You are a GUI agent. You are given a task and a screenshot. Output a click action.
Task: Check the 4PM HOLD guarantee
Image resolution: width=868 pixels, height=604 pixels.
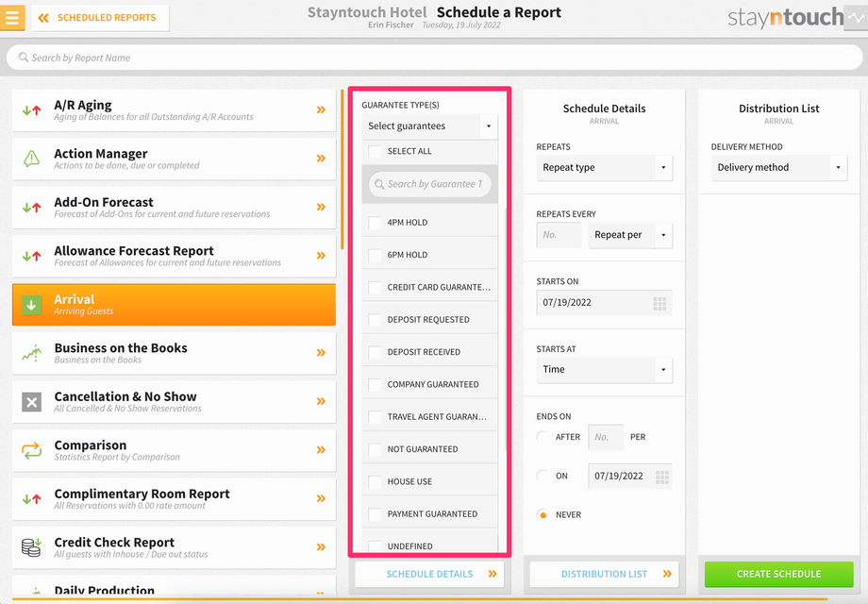[375, 223]
